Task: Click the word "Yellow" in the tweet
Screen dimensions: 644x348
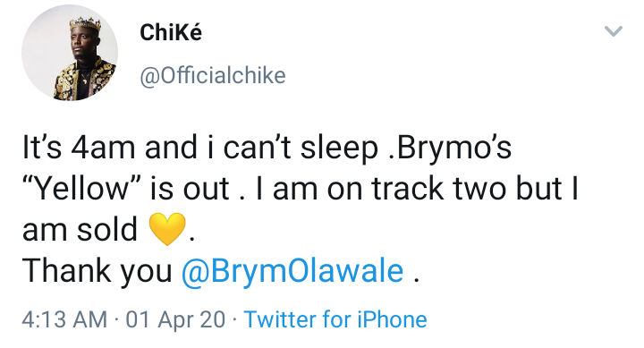Action: click(x=82, y=188)
